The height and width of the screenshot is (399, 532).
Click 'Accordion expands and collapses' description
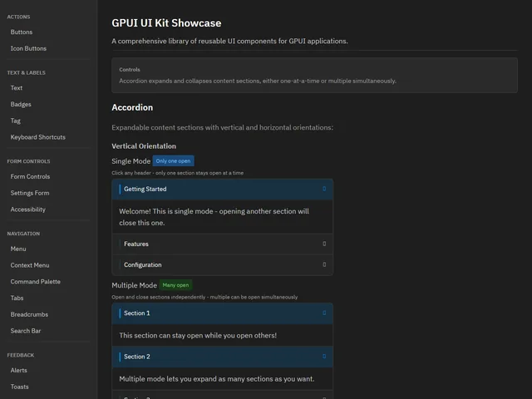click(258, 81)
